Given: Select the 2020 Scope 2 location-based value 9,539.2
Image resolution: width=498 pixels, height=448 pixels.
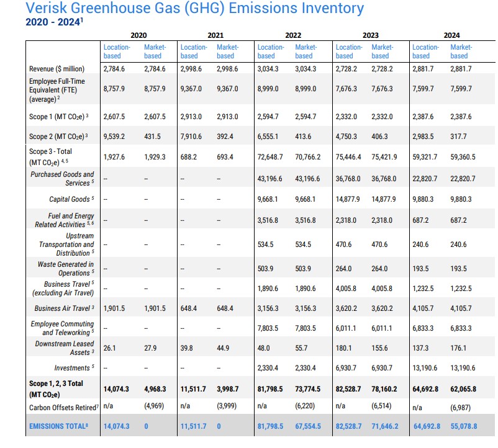Looking at the screenshot, I should point(115,137).
